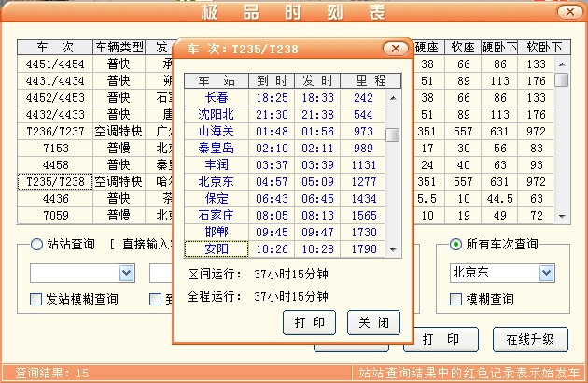
Task: Click the 查询结果: 15 status bar text
Action: click(52, 374)
